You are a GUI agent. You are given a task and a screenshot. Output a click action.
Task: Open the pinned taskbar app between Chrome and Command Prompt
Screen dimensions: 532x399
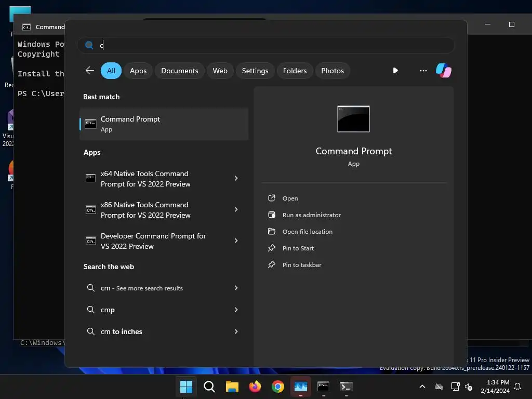(x=301, y=387)
